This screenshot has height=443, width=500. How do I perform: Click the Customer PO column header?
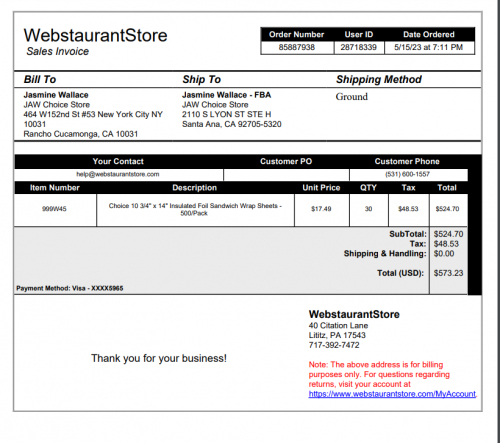tap(286, 161)
